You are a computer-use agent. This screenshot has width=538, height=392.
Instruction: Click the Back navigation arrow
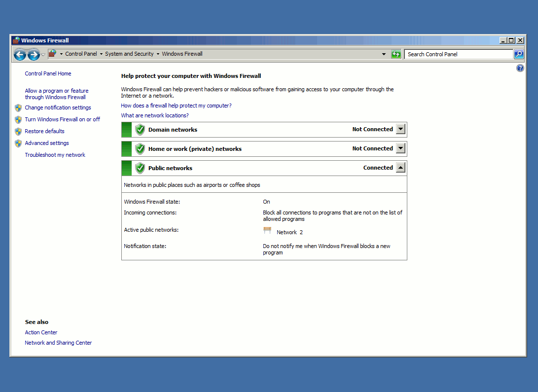click(20, 54)
